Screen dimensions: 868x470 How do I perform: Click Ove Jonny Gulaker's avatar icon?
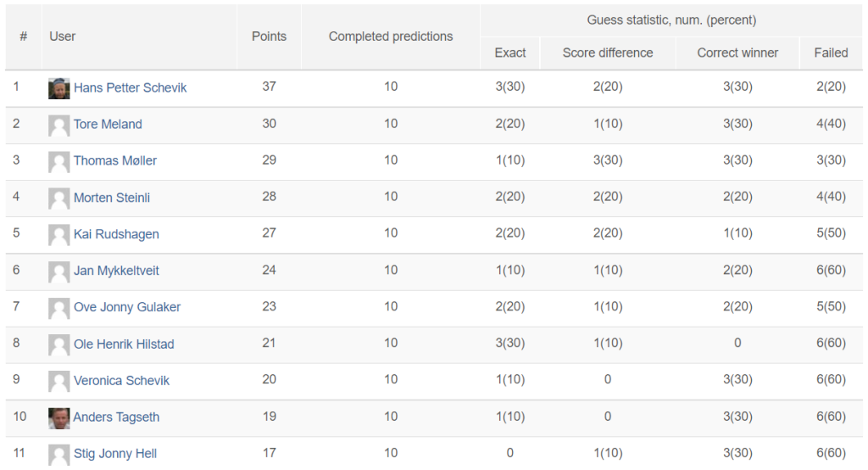[58, 309]
